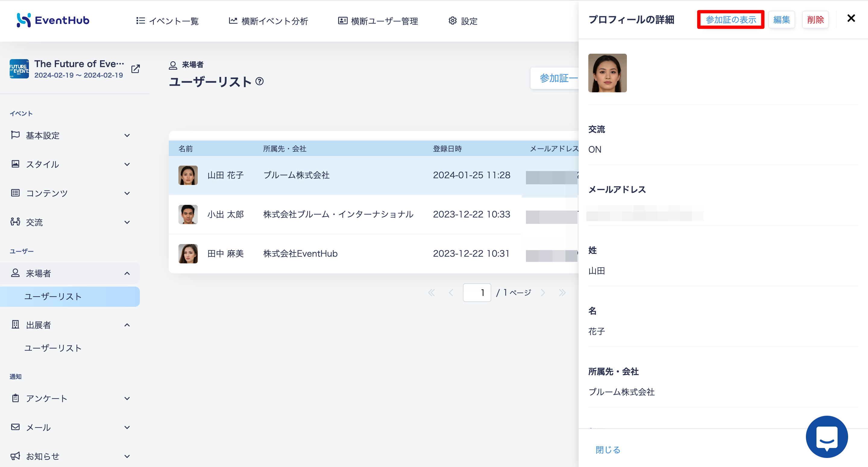Screen dimensions: 868x467
Task: Go to the first page arrow
Action: pos(431,292)
